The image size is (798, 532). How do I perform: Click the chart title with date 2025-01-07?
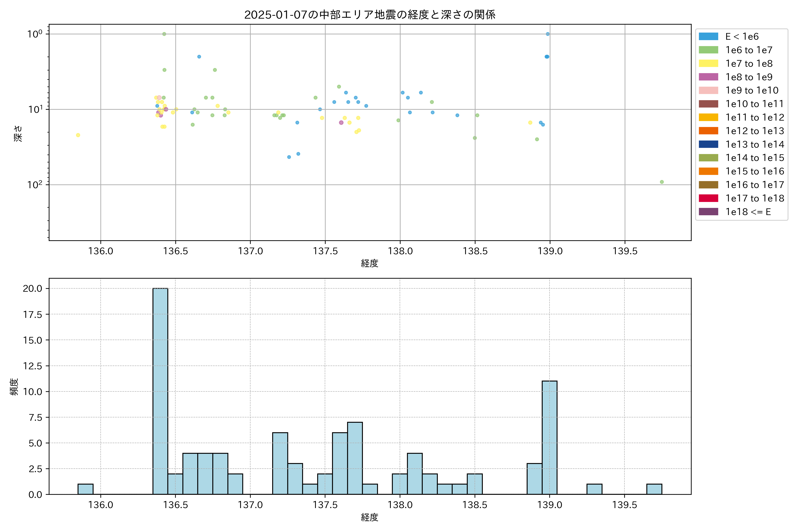point(370,15)
